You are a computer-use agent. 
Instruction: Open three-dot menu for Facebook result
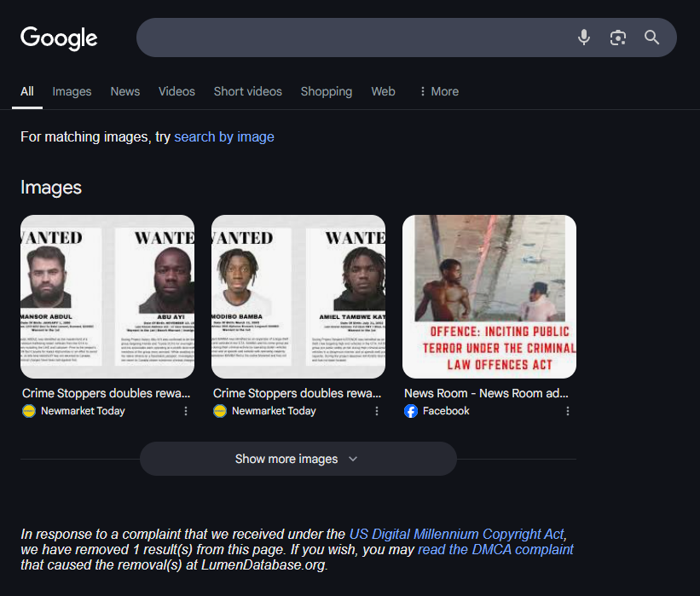pos(567,411)
